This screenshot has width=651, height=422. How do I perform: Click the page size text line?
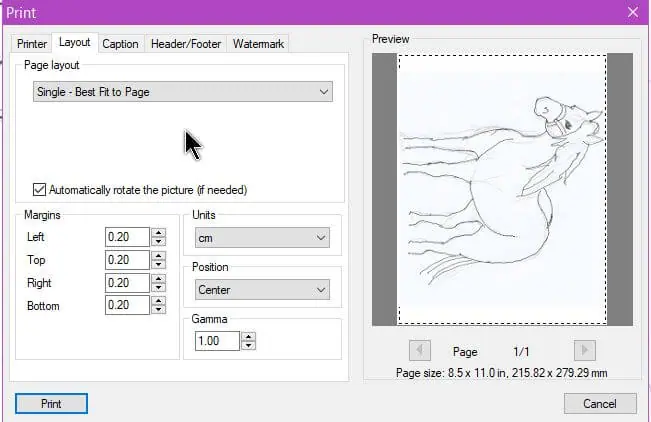502,373
